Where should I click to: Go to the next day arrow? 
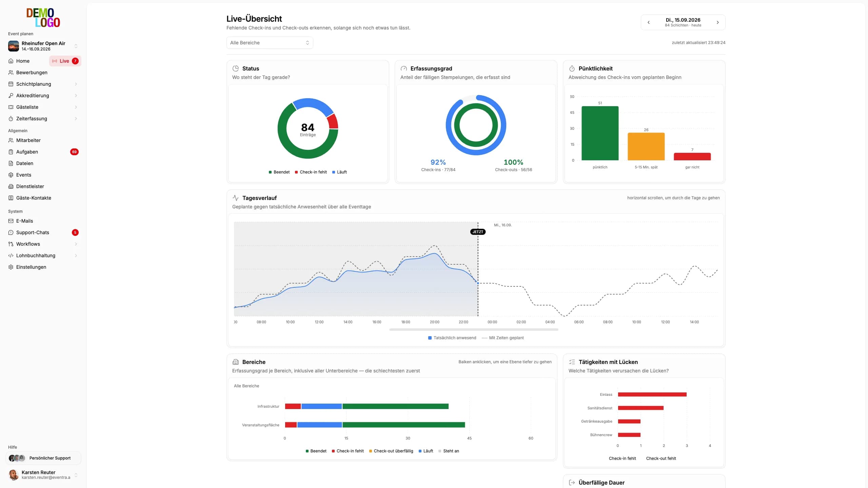pos(717,22)
